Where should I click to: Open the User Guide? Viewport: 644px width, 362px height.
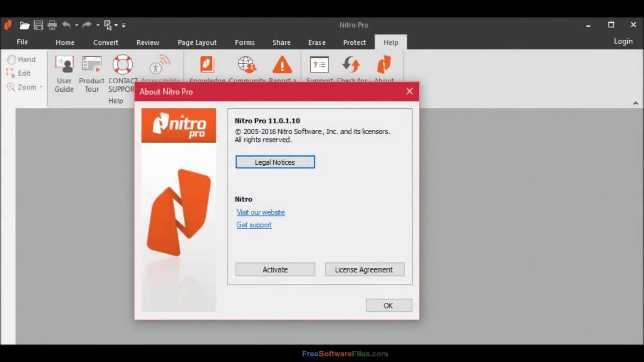(x=64, y=74)
